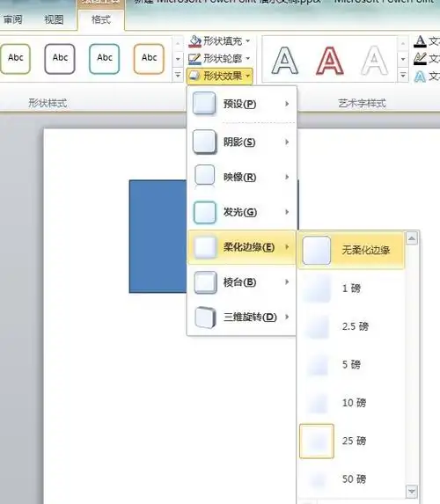Click the 无柔化边缘 preview thumbnail
This screenshot has width=440, height=504.
pos(317,251)
